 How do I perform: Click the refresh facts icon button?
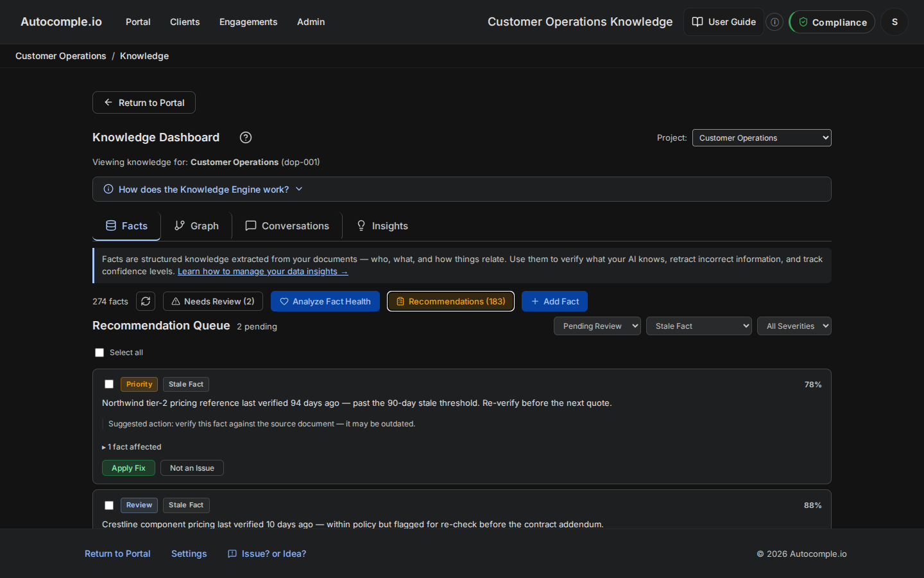(x=146, y=301)
